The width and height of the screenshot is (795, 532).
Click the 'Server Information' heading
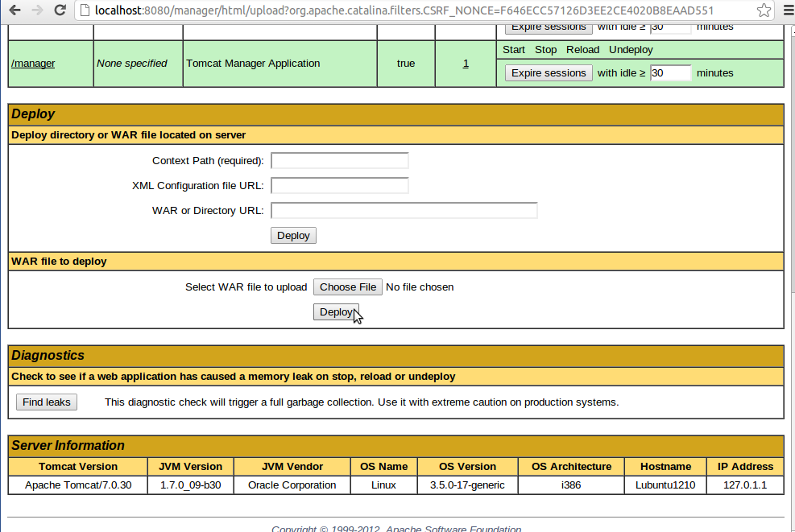[68, 445]
